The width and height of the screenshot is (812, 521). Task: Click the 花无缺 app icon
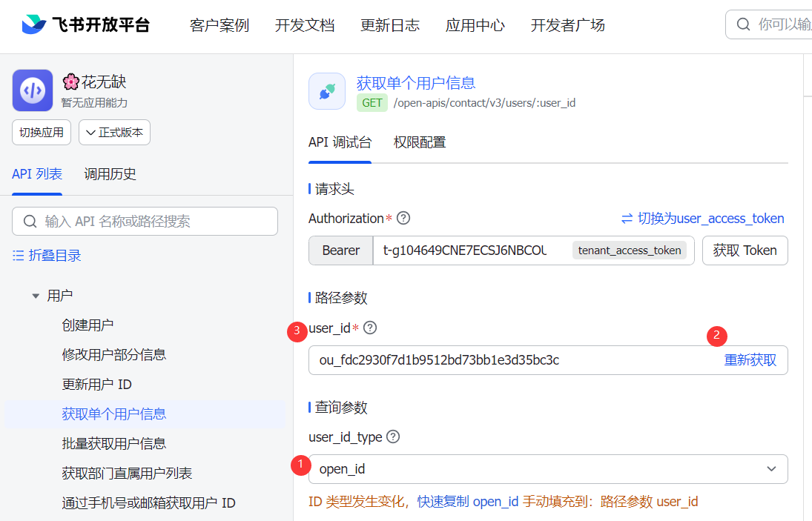pos(33,90)
